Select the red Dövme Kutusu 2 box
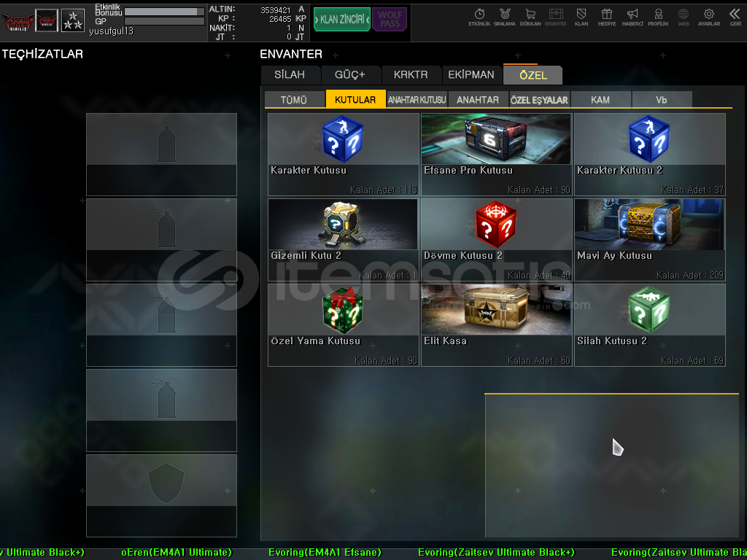Viewport: 747px width, 560px height. tap(496, 239)
